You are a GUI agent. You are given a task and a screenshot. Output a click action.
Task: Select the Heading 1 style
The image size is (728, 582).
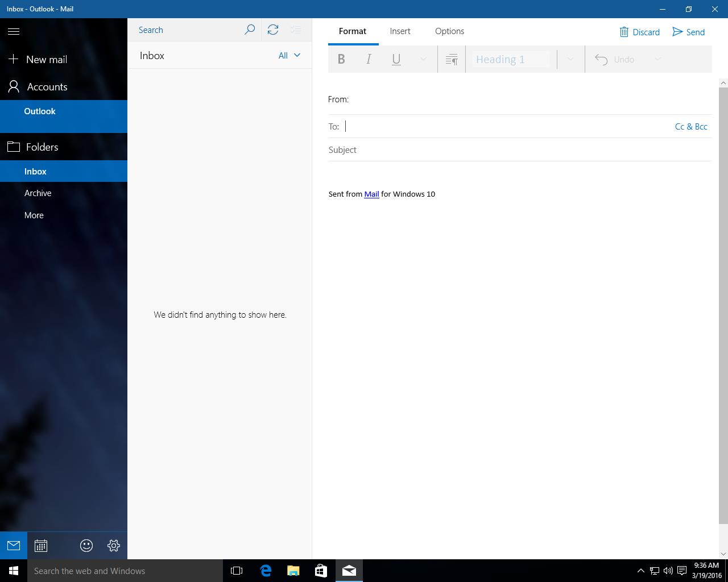pos(511,59)
